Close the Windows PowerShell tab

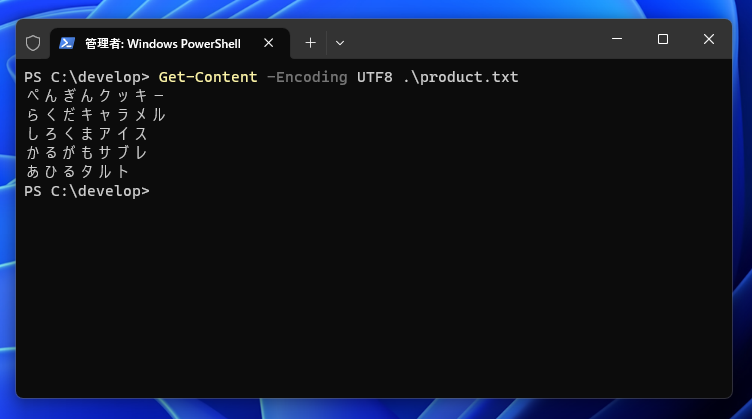[x=269, y=43]
